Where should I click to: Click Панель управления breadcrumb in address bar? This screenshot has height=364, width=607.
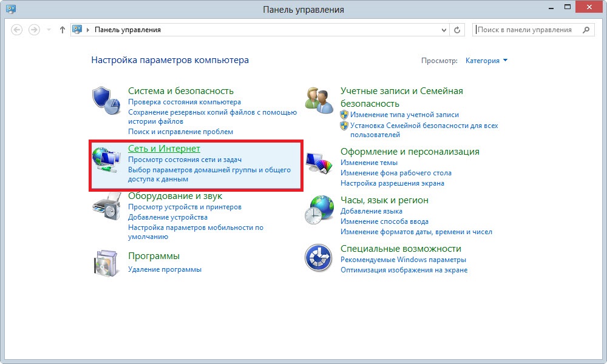pyautogui.click(x=127, y=30)
